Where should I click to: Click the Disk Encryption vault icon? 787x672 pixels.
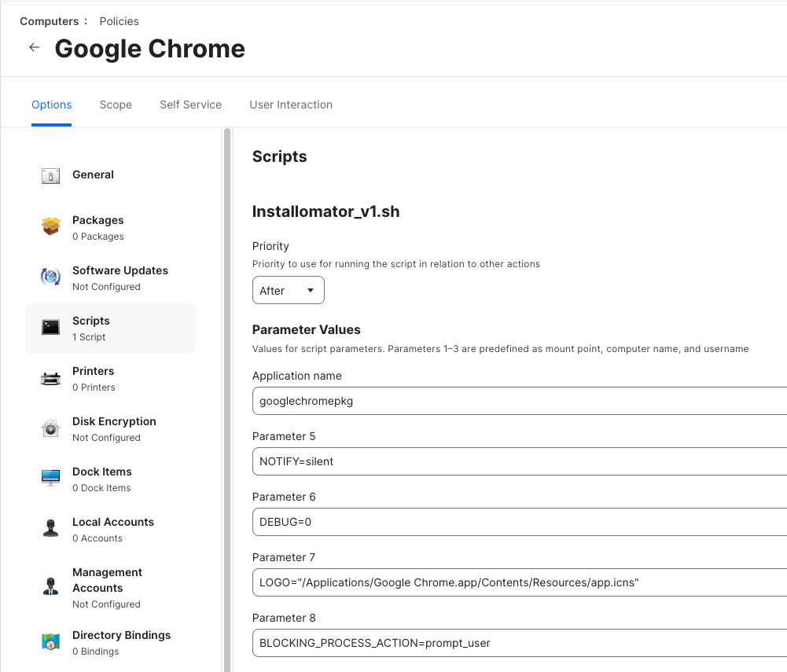(x=50, y=428)
